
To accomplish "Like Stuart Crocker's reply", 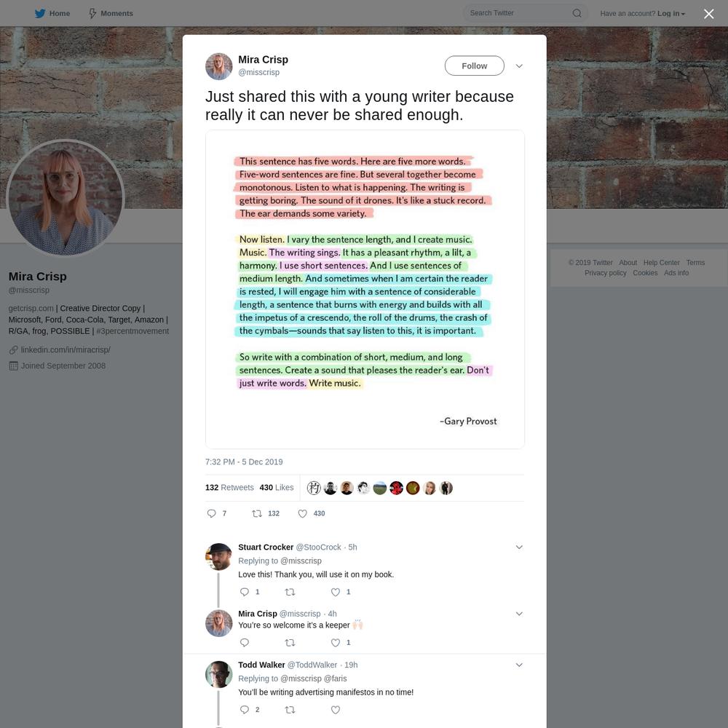I will click(x=335, y=591).
